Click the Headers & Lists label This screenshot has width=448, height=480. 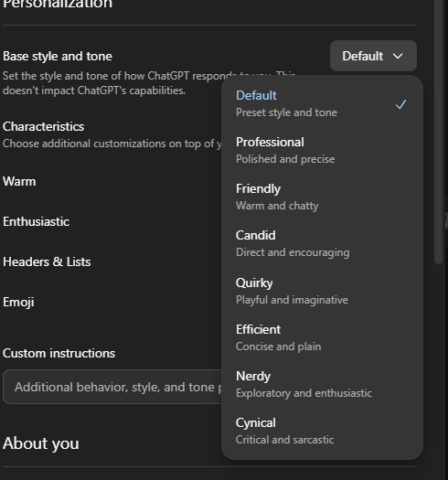point(47,262)
